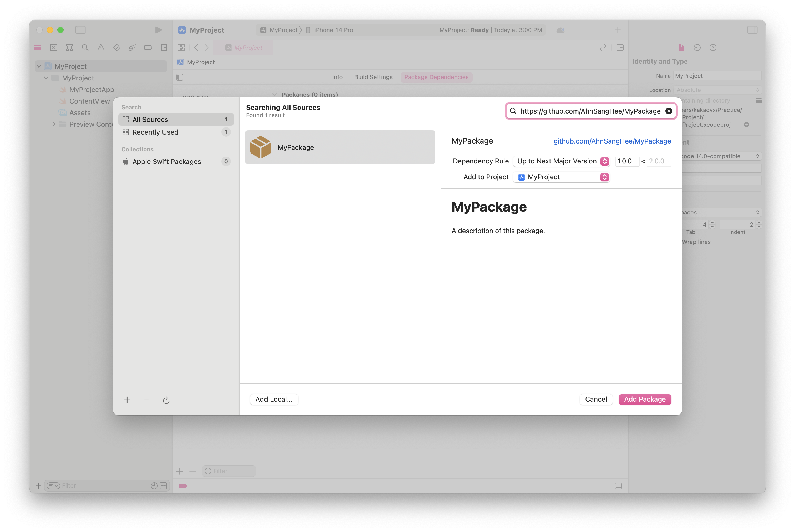Open the github.com/AhnSangHee/MyPackage link

pos(612,141)
